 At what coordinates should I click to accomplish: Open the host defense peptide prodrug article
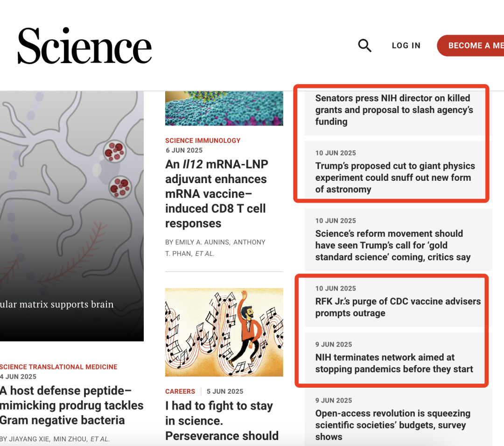click(x=71, y=405)
